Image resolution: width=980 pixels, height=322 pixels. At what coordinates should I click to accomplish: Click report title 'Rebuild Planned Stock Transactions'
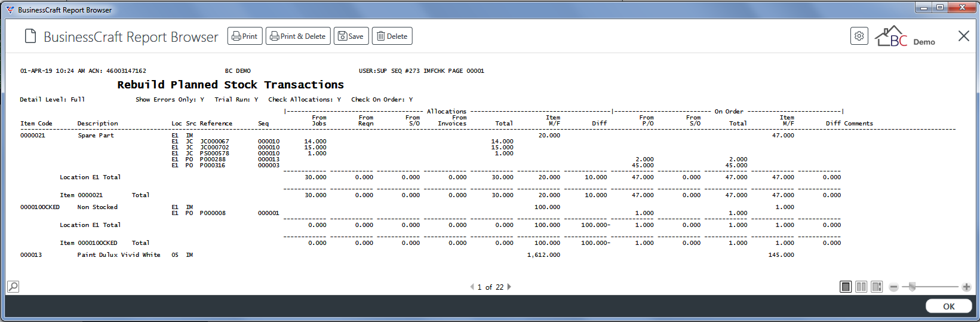(x=231, y=85)
